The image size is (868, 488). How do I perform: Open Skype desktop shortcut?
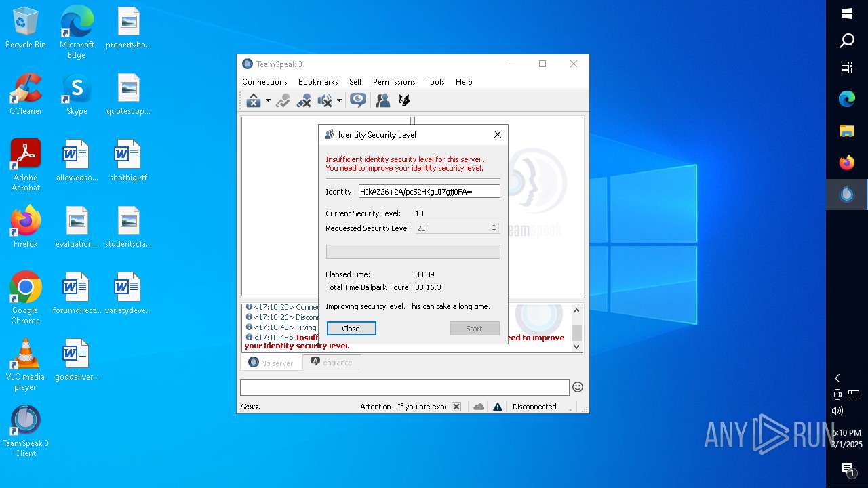77,94
